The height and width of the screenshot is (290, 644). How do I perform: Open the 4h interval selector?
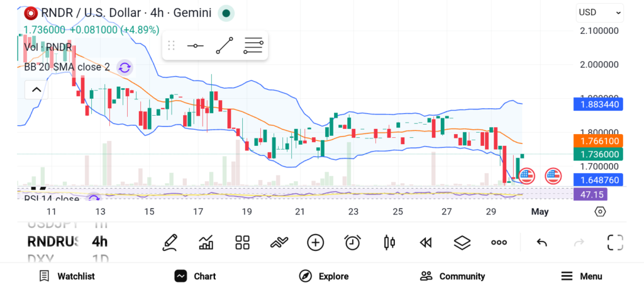pyautogui.click(x=100, y=242)
